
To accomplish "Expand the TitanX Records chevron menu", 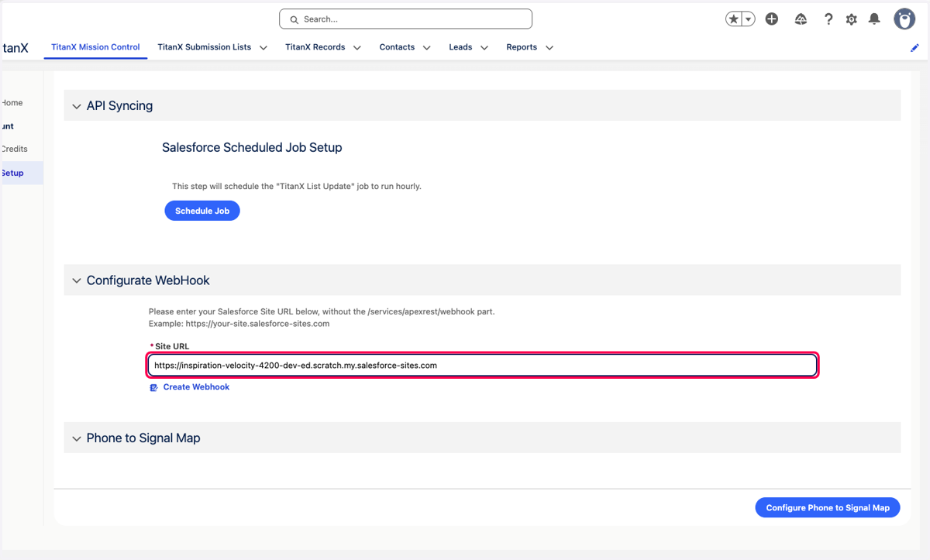I will click(357, 48).
